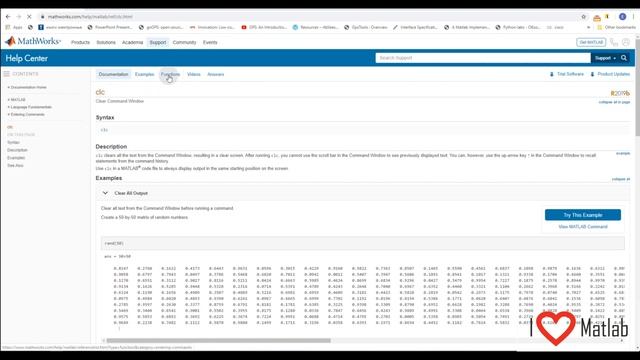Go to MATLAB in the contents sidebar
Image resolution: width=640 pixels, height=360 pixels.
(17, 100)
